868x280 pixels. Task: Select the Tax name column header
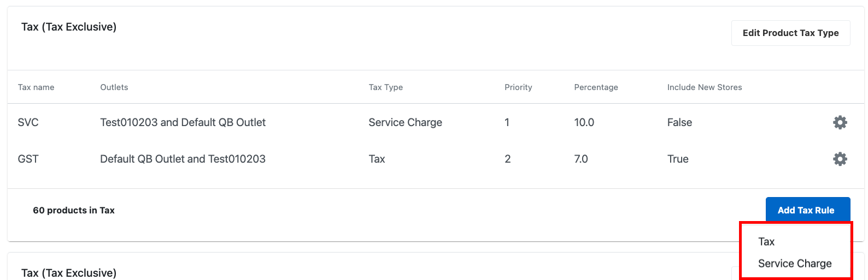(x=36, y=87)
